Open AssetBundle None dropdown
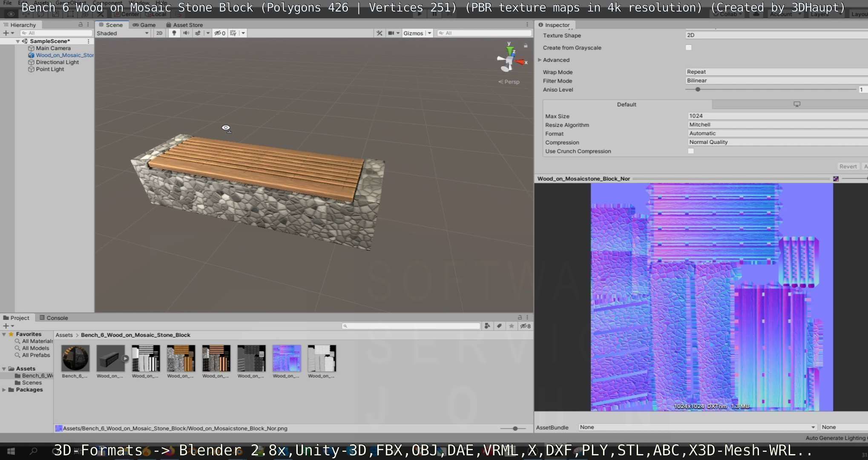The image size is (868, 460). tap(698, 427)
